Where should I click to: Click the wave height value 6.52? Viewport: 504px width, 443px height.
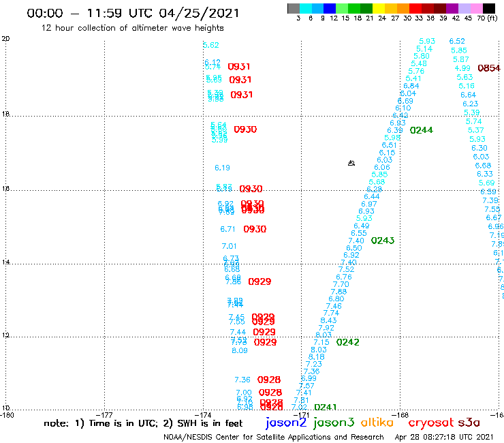coord(457,41)
